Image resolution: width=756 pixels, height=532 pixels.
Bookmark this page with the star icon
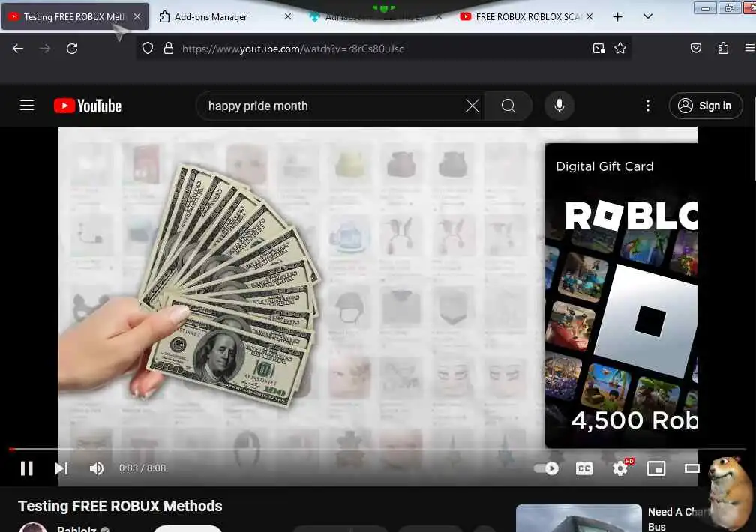point(620,48)
